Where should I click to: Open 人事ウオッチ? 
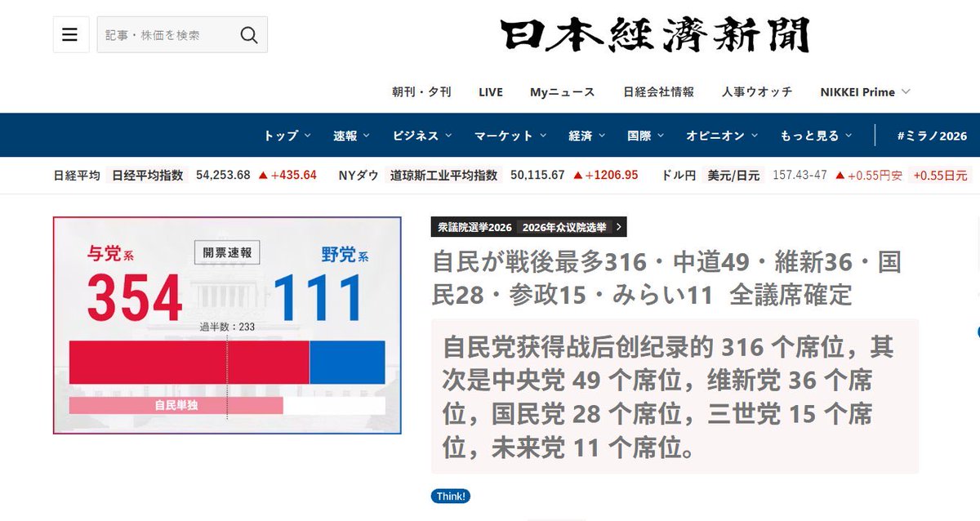[x=756, y=91]
